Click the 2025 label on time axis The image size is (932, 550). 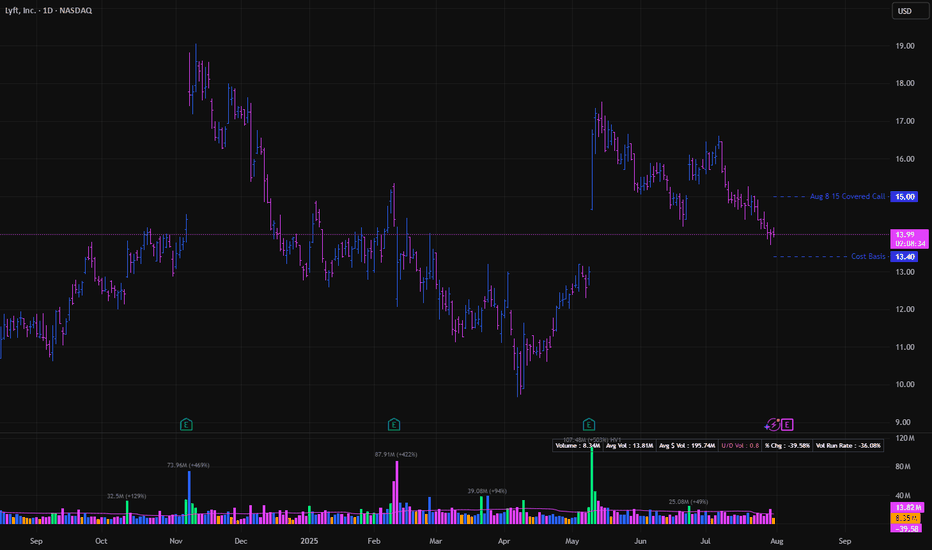pos(309,541)
